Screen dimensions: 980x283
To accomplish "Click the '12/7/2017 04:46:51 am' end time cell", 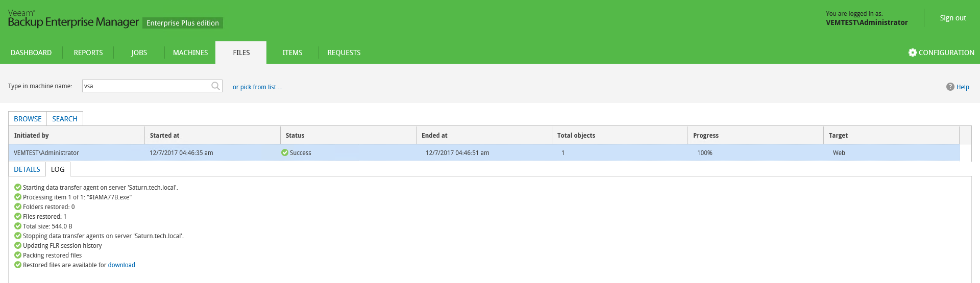I will [x=457, y=153].
